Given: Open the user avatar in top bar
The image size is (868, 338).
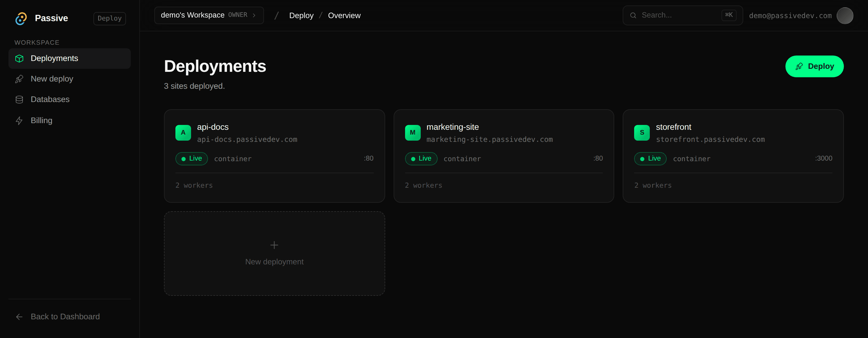Looking at the screenshot, I should click(x=845, y=15).
